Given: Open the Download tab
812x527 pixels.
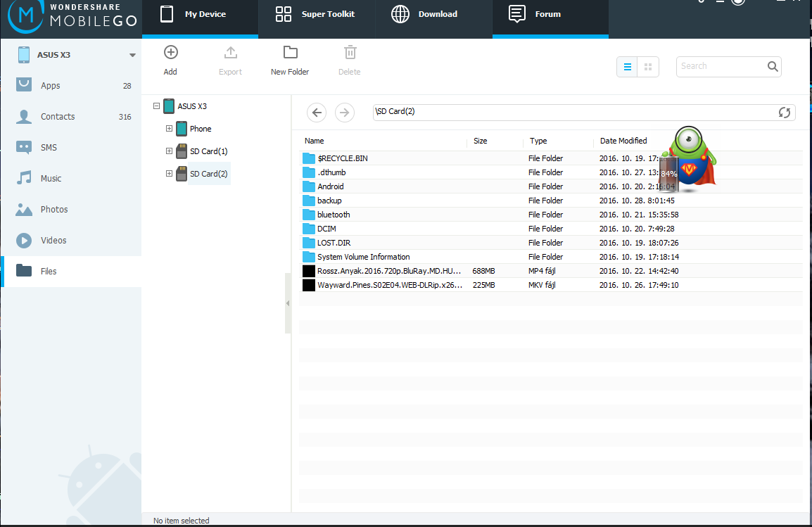Looking at the screenshot, I should coord(433,18).
